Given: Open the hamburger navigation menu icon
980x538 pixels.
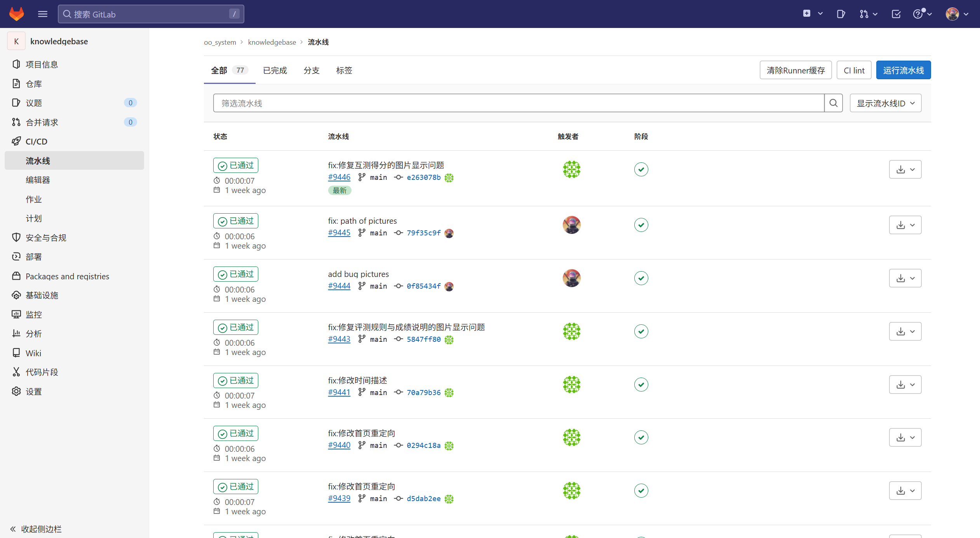Looking at the screenshot, I should tap(43, 14).
